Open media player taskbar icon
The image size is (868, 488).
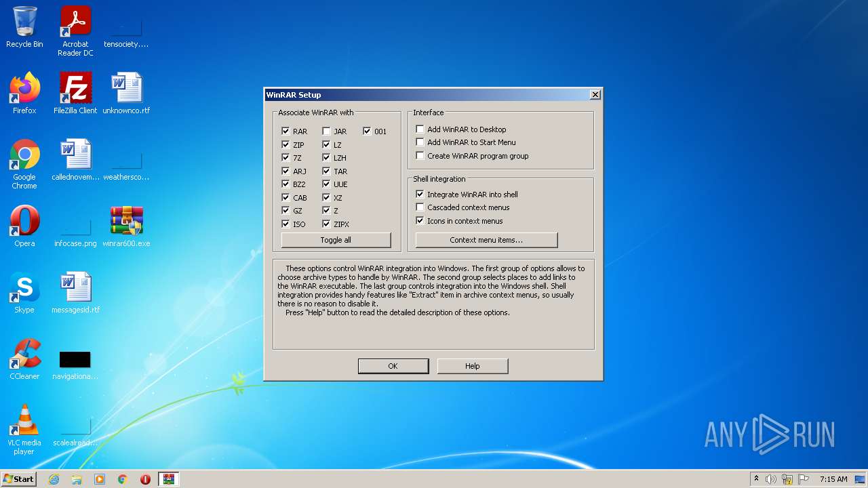(100, 479)
